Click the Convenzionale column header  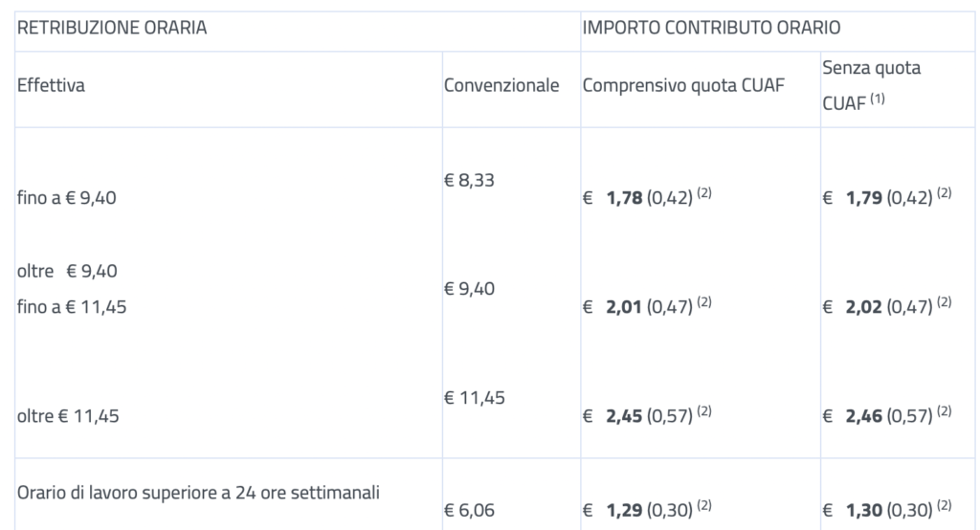[501, 85]
